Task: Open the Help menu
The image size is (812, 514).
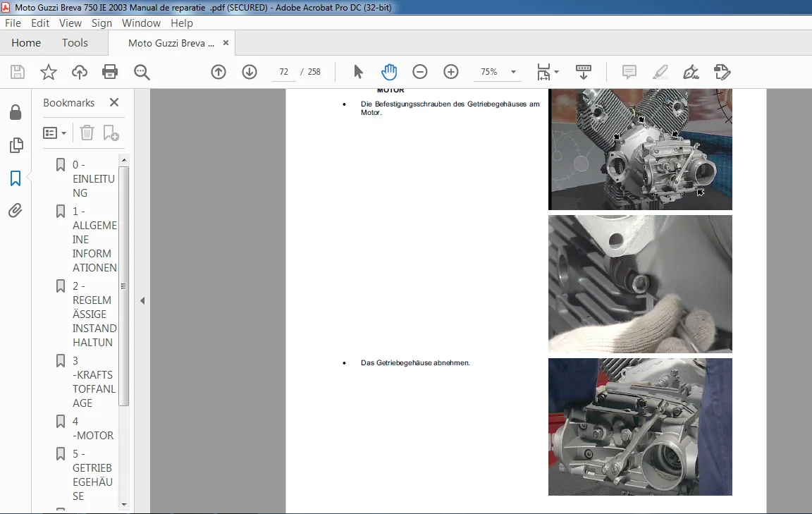Action: pyautogui.click(x=182, y=23)
